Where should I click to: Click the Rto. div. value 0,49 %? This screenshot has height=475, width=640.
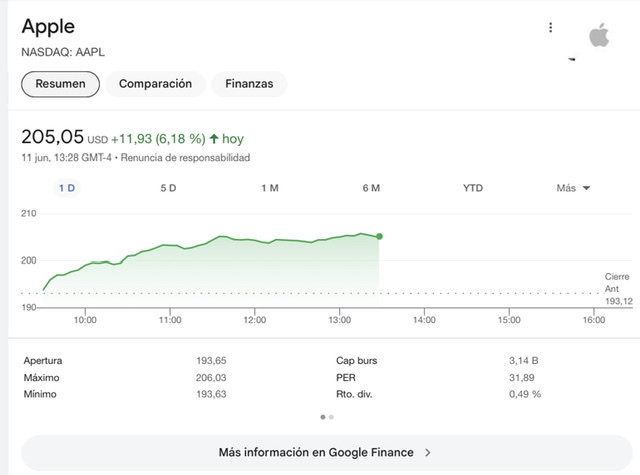(x=524, y=394)
